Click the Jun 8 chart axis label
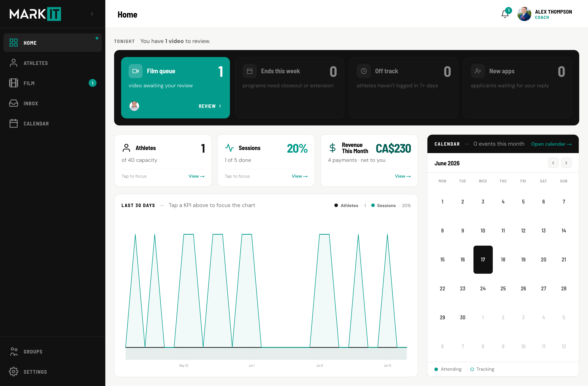 tap(319, 366)
